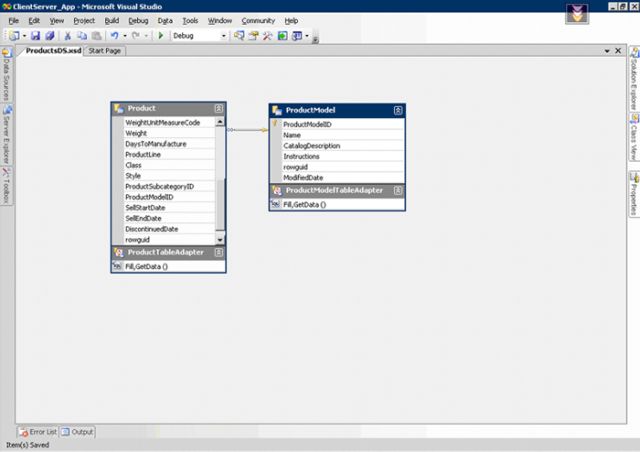The image size is (640, 452).
Task: Open the Toolbox toolbar icon
Action: pyautogui.click(x=268, y=36)
